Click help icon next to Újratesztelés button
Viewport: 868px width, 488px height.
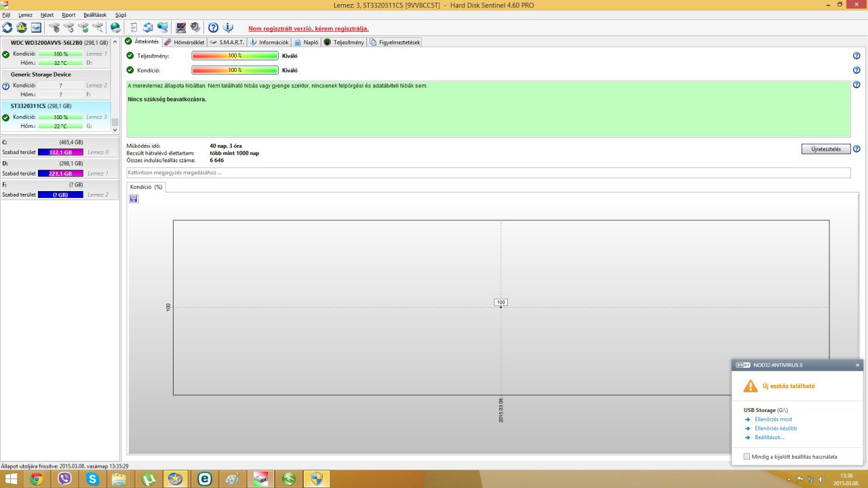click(x=856, y=149)
